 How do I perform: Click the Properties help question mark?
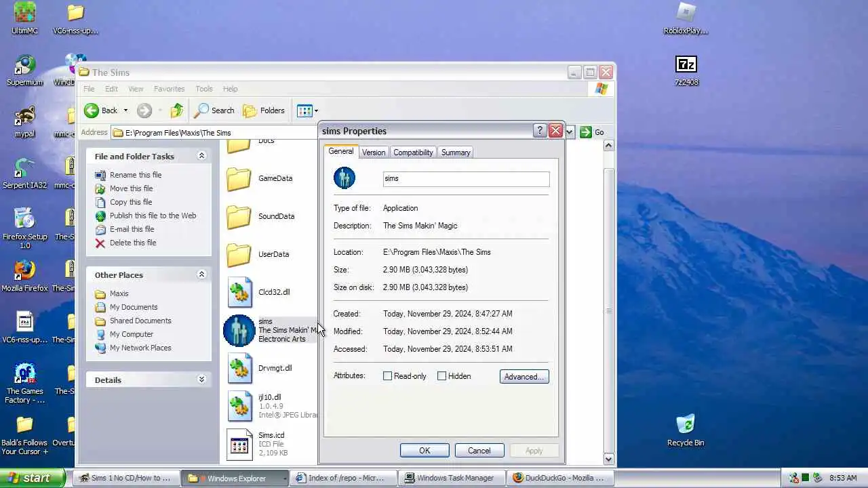[540, 131]
